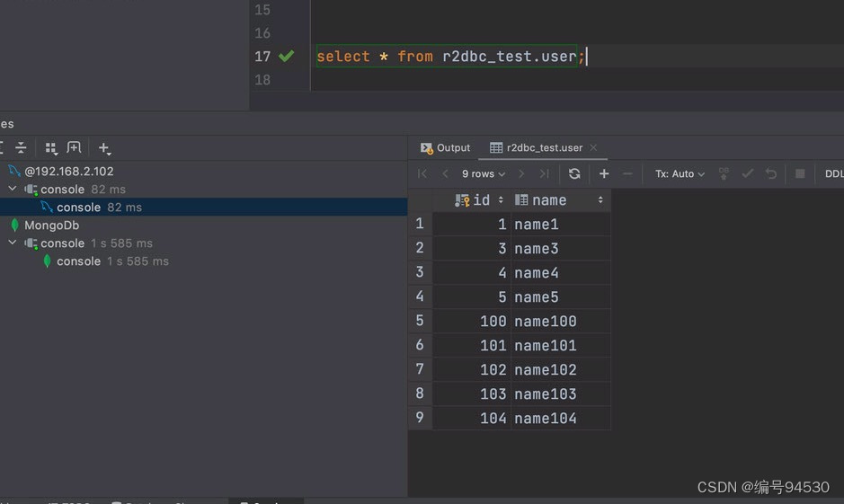
Task: Reload the result page data
Action: click(x=574, y=173)
